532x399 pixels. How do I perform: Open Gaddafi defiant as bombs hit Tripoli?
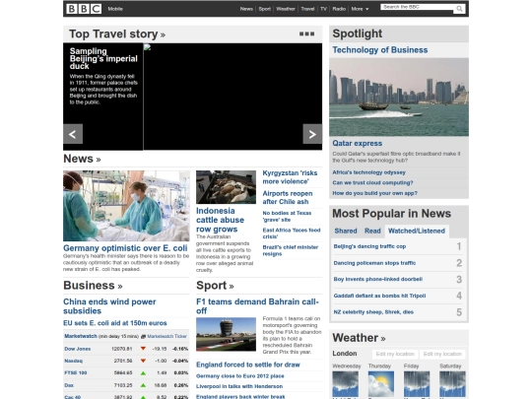[379, 296]
